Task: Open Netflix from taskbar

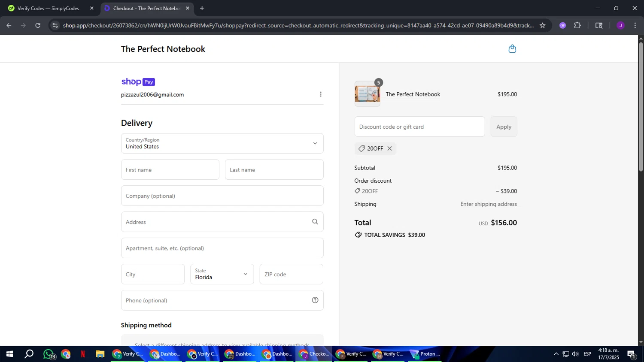Action: click(83, 354)
